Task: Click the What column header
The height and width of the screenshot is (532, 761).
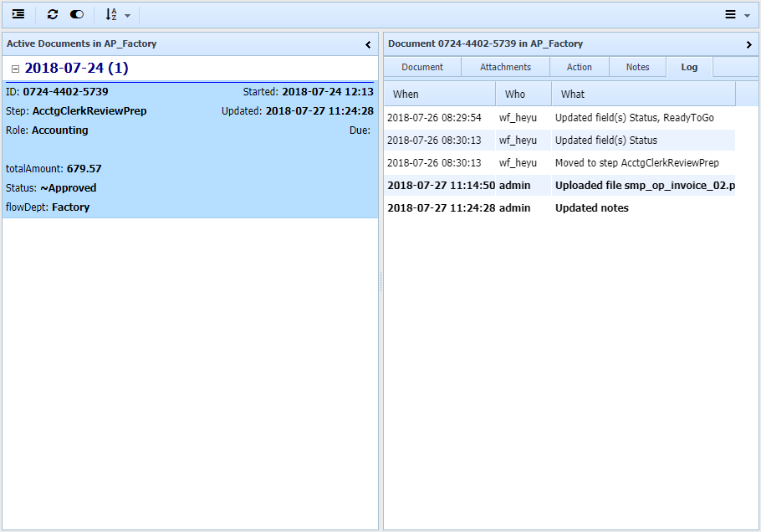Action: point(642,94)
